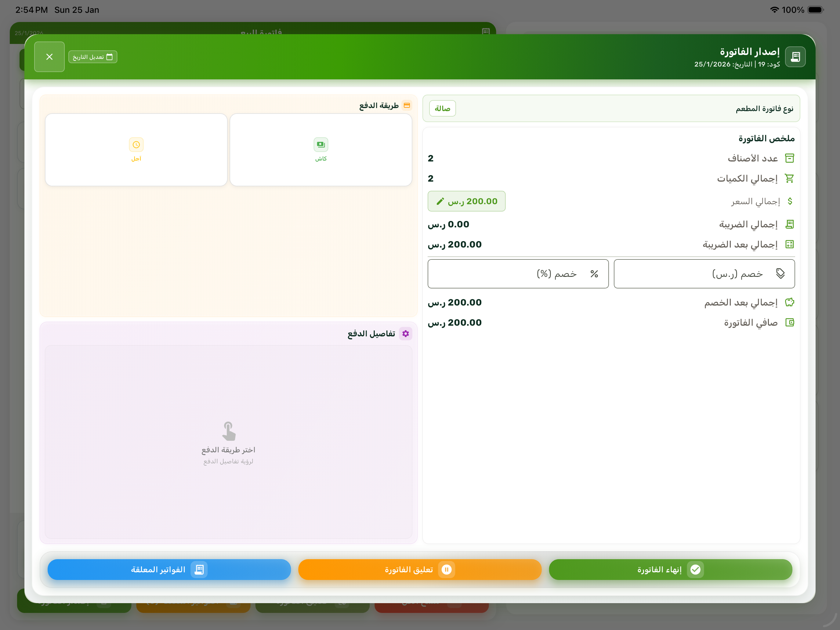Open pending invoices via الفواتير المعلقة
This screenshot has height=630, width=840.
(x=168, y=569)
